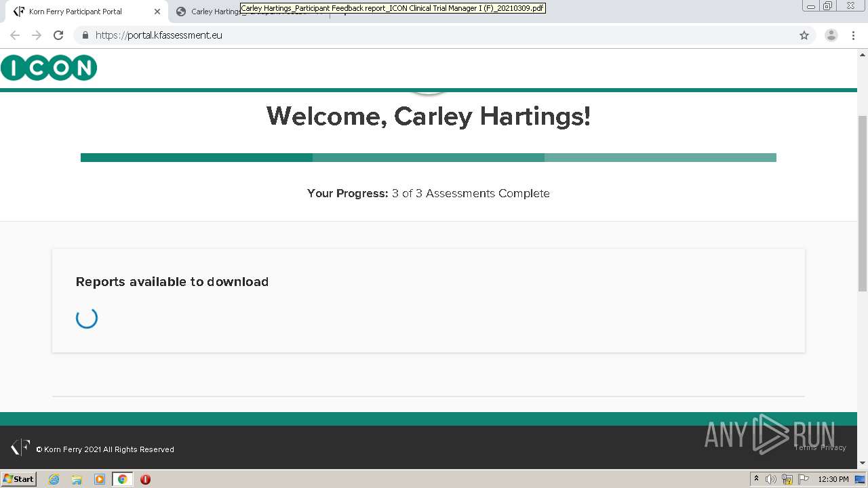Open Windows Explorer folder icon in taskbar

pyautogui.click(x=77, y=479)
